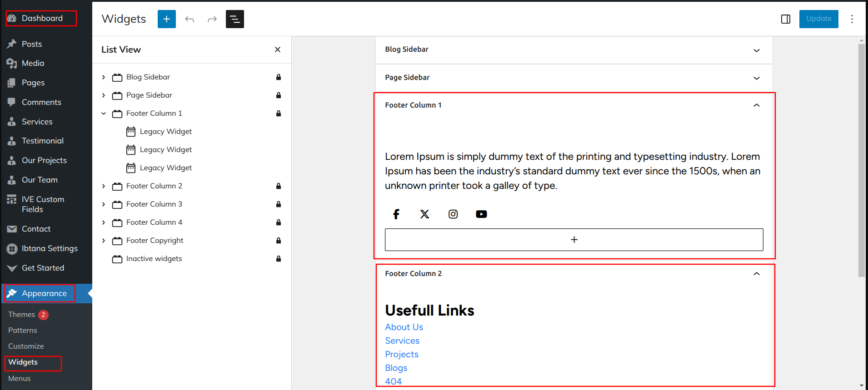Click the About Us link
This screenshot has width=868, height=390.
pos(404,327)
